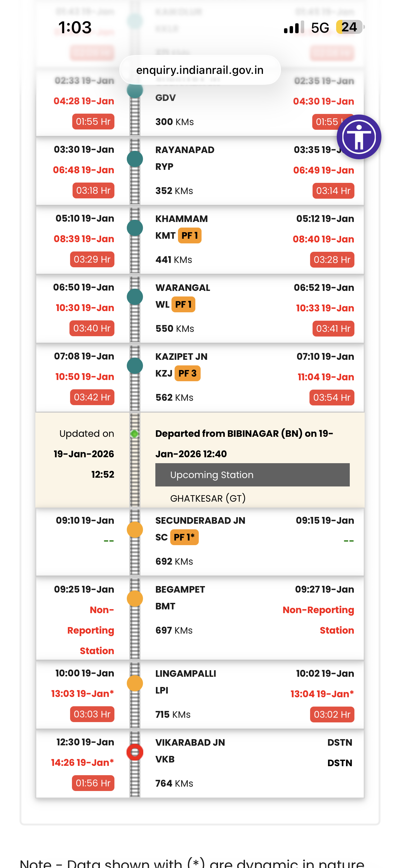This screenshot has height=868, width=400.
Task: Toggle the PF 3 badge at KAZIPET JN
Action: 187,373
